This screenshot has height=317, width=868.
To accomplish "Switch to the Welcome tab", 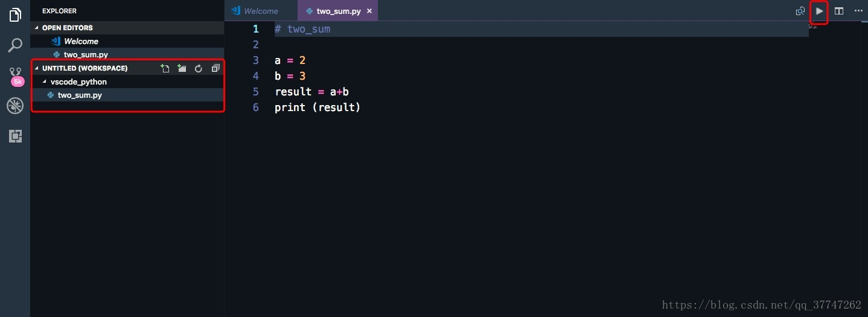I will [261, 11].
